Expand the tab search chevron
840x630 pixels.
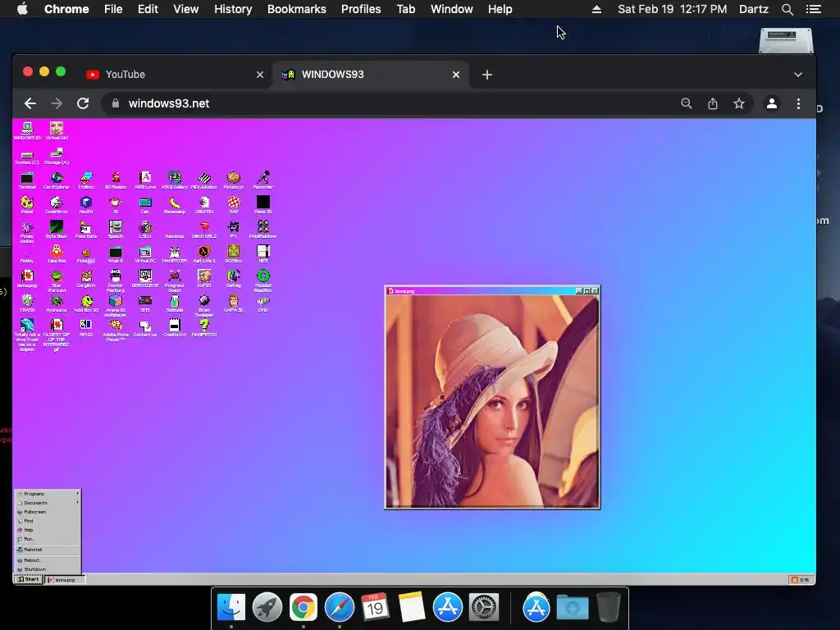point(797,75)
